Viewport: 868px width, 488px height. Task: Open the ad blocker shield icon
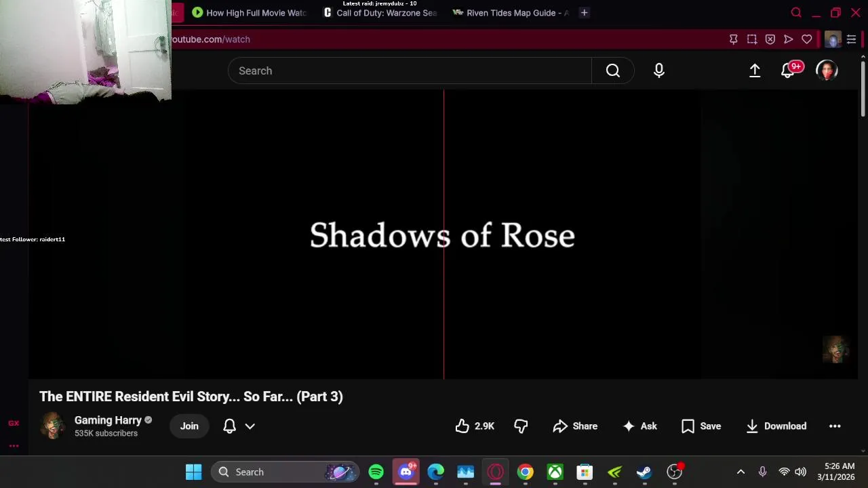coord(770,39)
